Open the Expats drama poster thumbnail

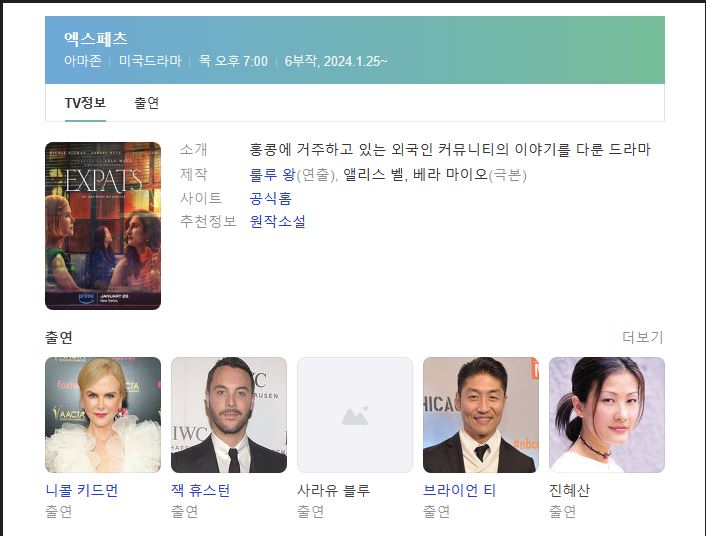tap(103, 226)
